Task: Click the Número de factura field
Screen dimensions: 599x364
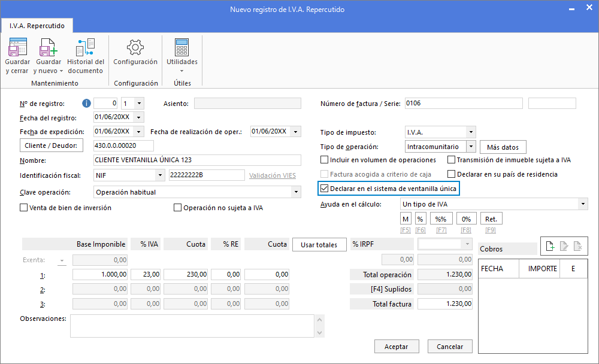Action: 464,103
